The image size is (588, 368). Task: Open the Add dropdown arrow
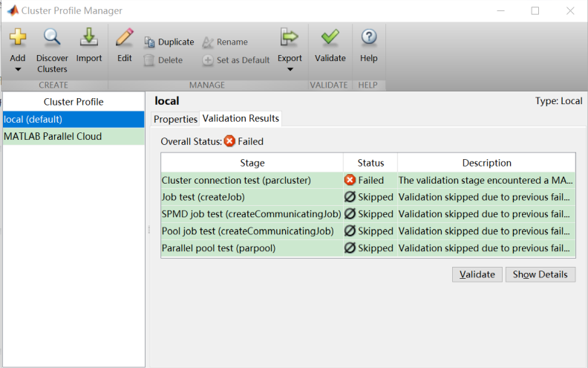coord(18,69)
